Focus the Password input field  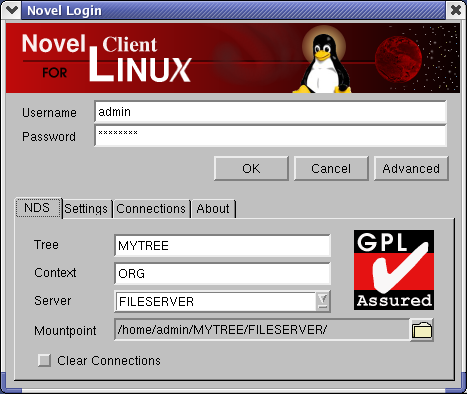click(270, 136)
